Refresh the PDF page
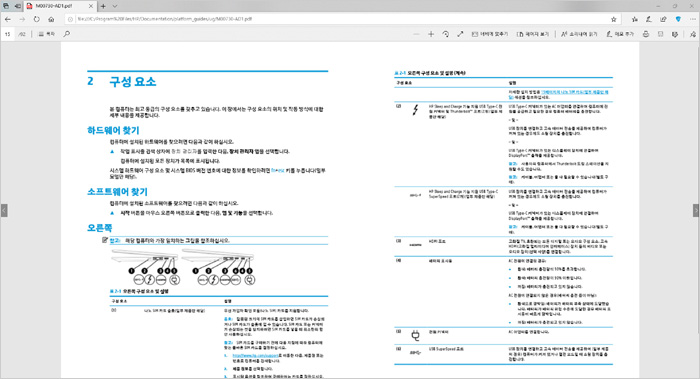The height and width of the screenshot is (379, 700). (37, 19)
